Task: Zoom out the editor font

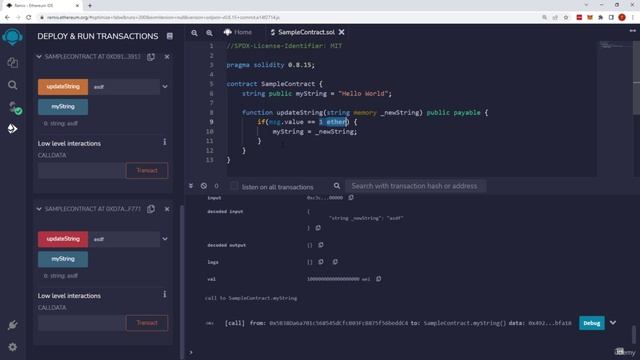Action: click(x=194, y=33)
